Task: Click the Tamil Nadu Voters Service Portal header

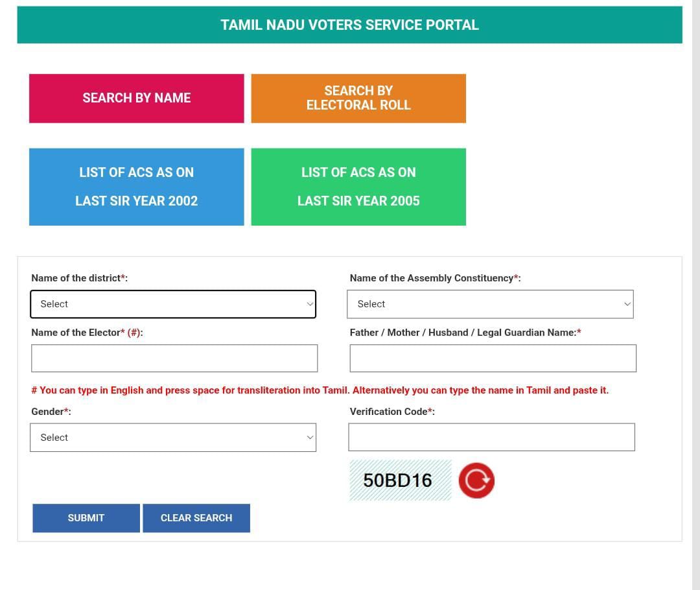Action: coord(349,25)
